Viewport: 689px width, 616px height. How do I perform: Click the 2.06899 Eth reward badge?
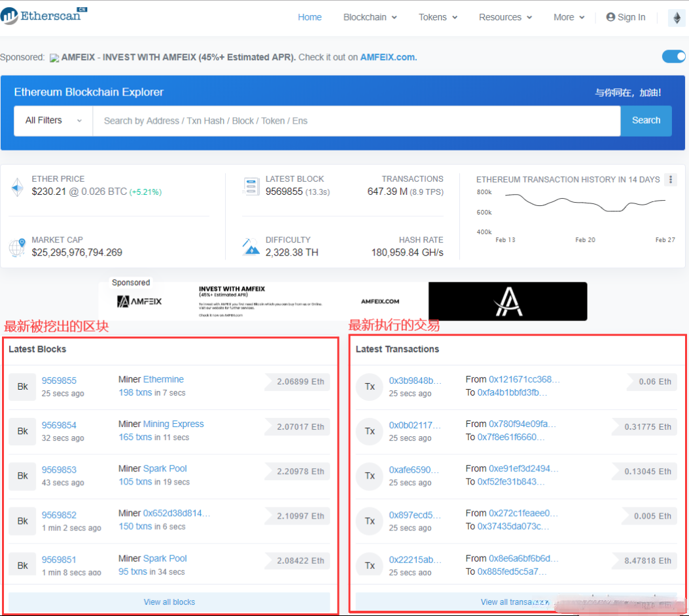297,382
